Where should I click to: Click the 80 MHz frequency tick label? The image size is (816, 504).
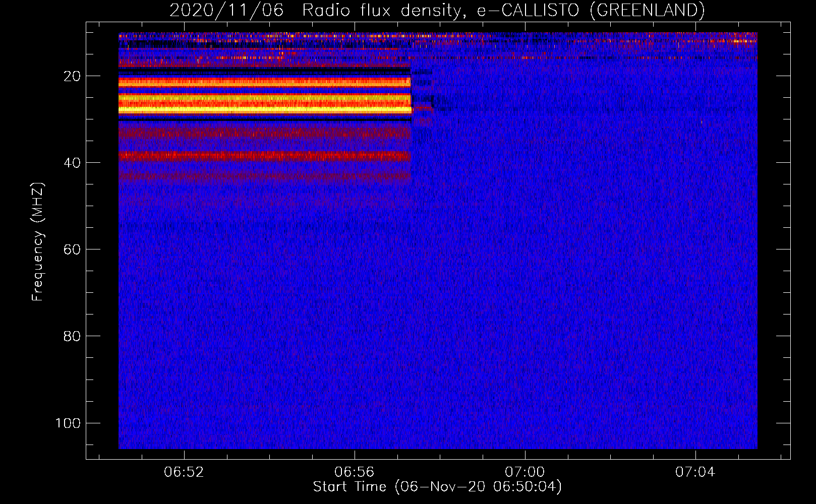[x=72, y=336]
